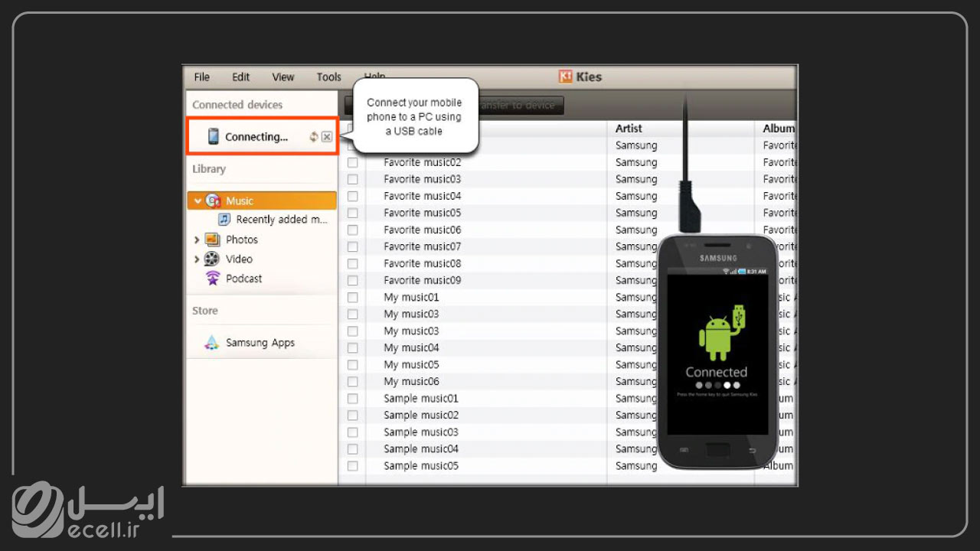Click the phone icon beside Connecting...

point(214,137)
